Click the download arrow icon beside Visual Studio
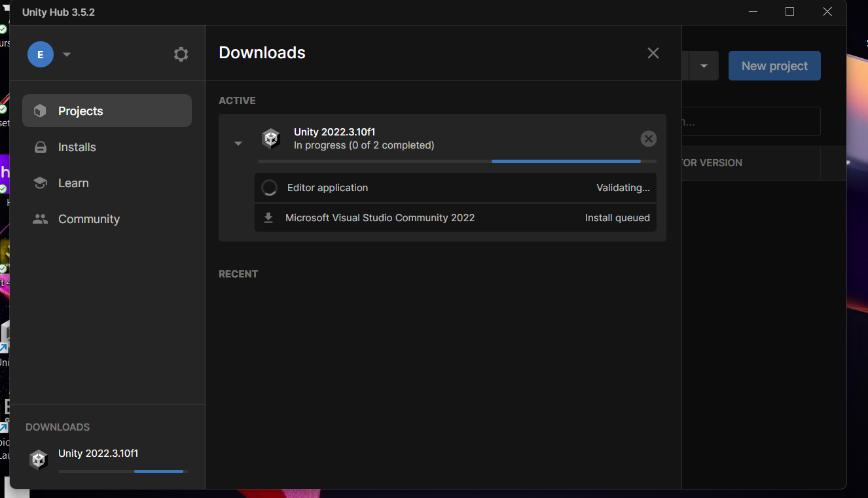The width and height of the screenshot is (868, 498). click(268, 218)
